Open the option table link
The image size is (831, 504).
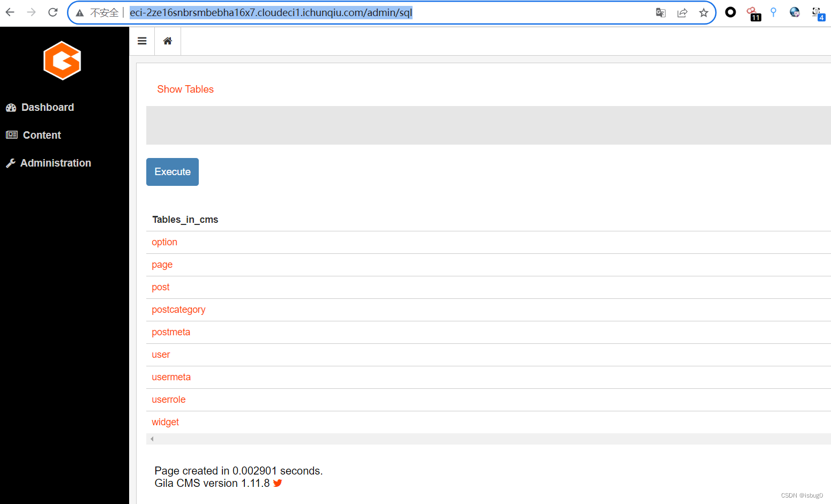tap(164, 242)
